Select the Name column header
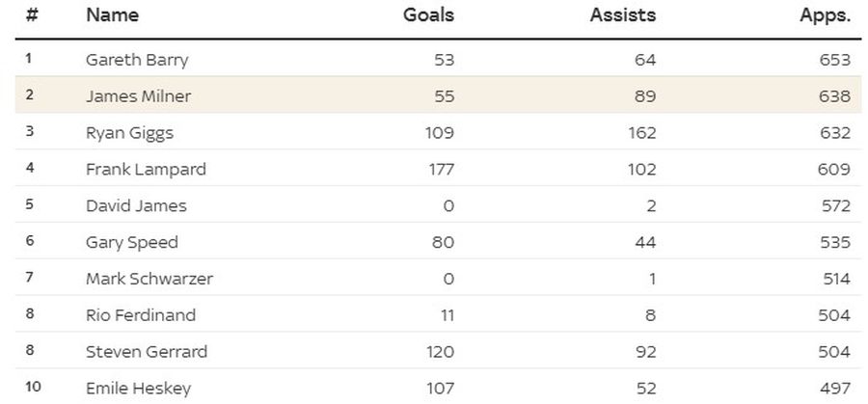Viewport: 868px width, 404px height. (x=112, y=15)
